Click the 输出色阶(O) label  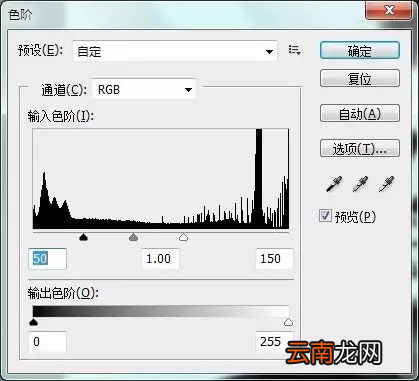(x=63, y=293)
